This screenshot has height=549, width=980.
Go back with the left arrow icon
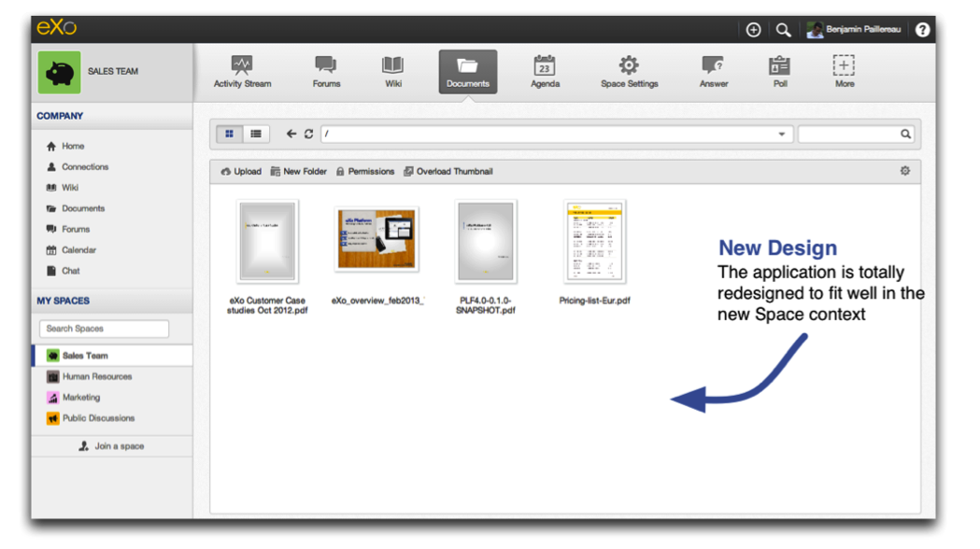tap(291, 134)
